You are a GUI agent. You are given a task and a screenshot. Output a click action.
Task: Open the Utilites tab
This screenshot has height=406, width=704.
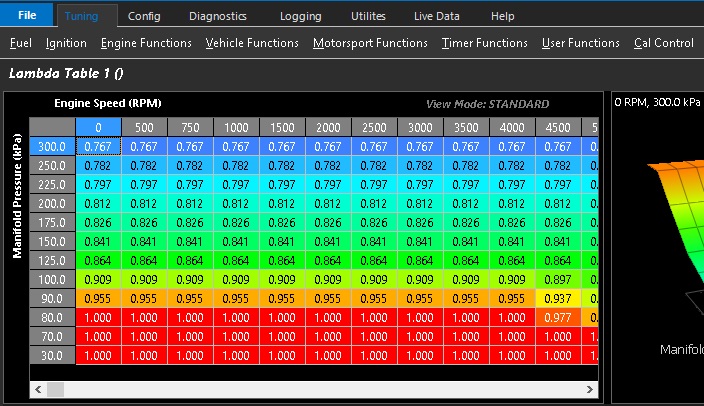(x=368, y=16)
